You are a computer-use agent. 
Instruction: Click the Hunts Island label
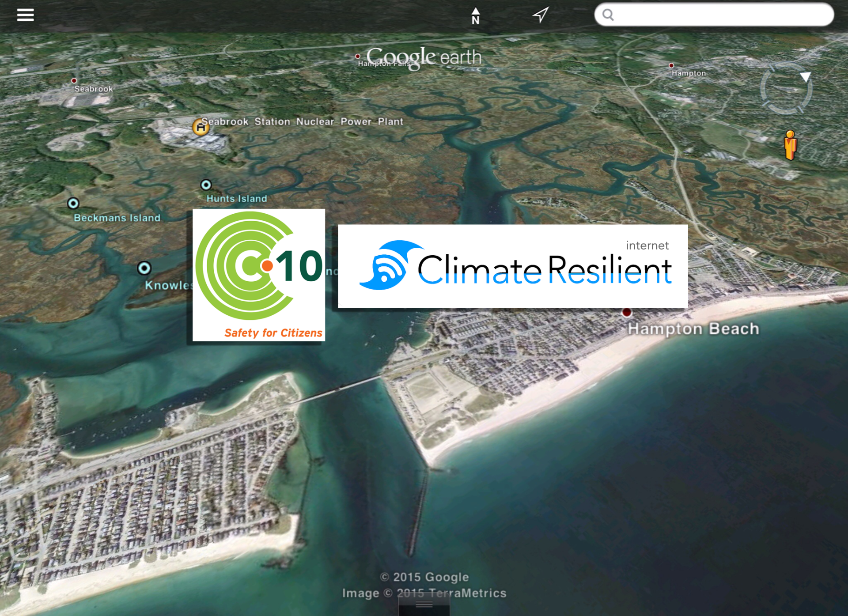tap(237, 199)
